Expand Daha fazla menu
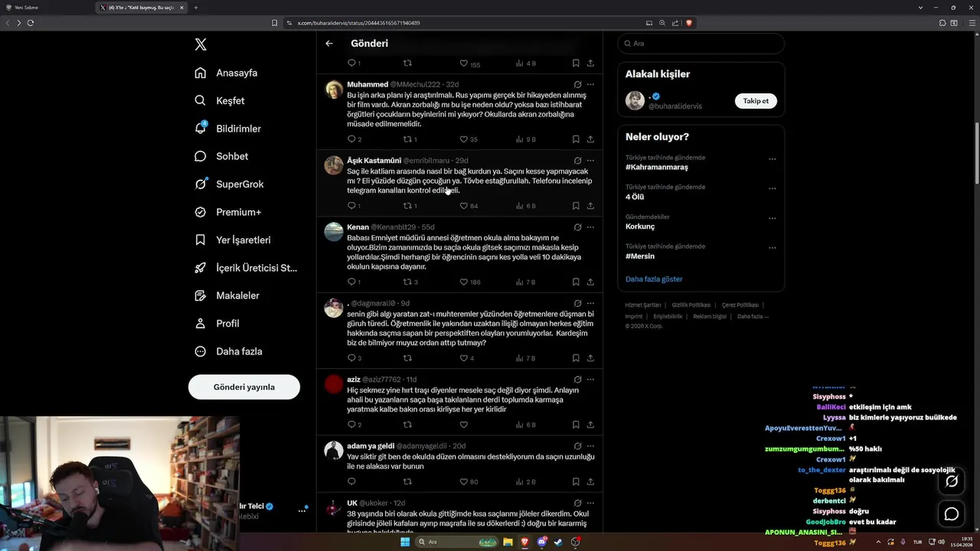The height and width of the screenshot is (551, 980). pyautogui.click(x=228, y=351)
